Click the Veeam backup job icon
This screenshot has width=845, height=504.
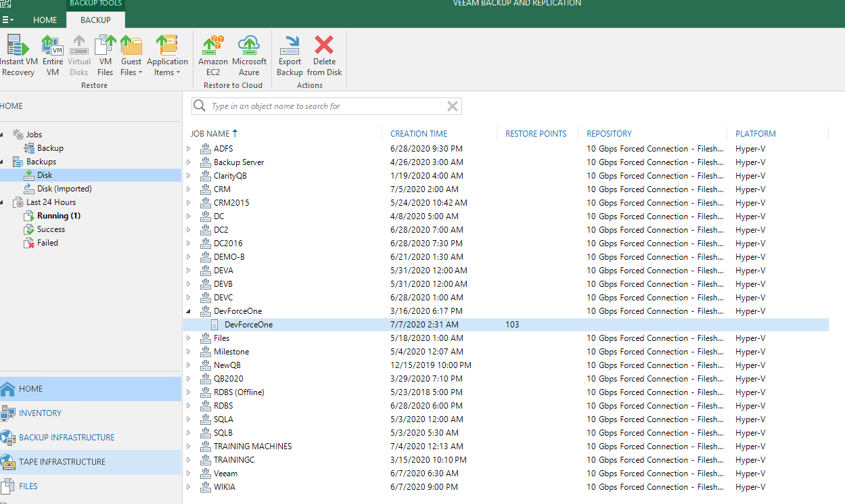(205, 473)
